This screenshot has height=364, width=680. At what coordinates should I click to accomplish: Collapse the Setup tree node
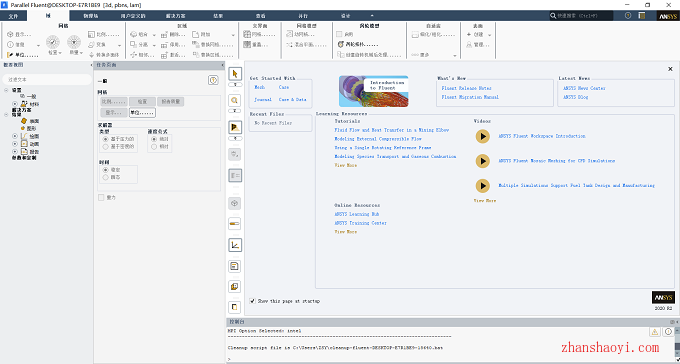[7, 90]
